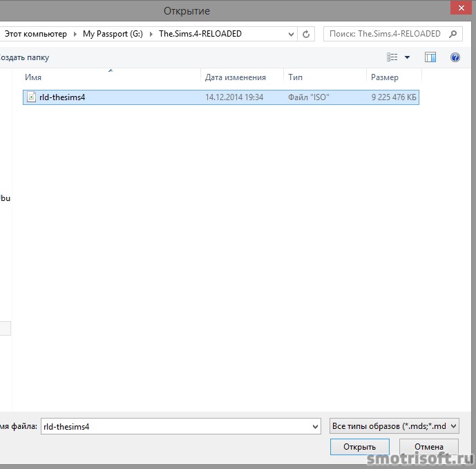Click the date 14.12.2014 19:34 cell
Image resolution: width=476 pixels, height=469 pixels.
tap(234, 97)
